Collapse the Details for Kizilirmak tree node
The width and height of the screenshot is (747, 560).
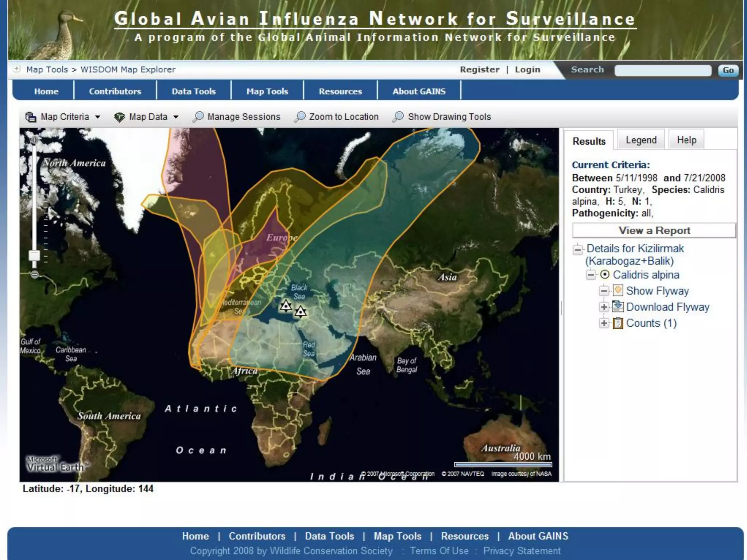click(577, 250)
